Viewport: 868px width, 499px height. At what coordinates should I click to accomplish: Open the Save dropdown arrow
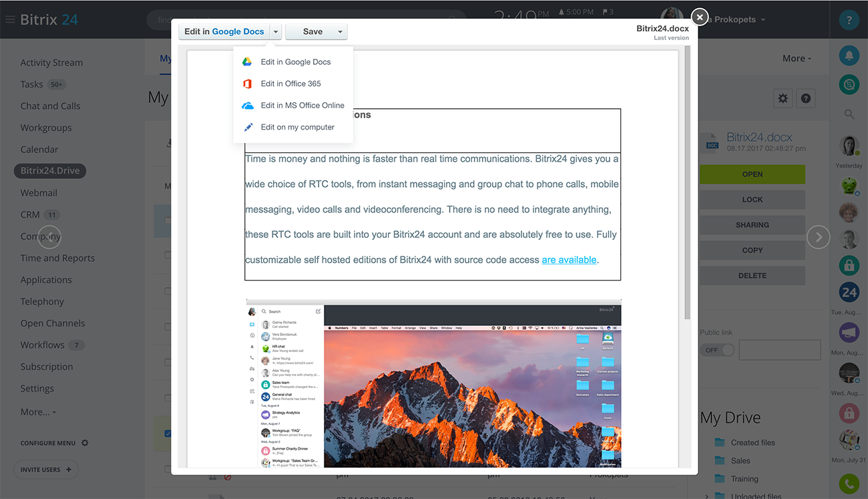(340, 31)
